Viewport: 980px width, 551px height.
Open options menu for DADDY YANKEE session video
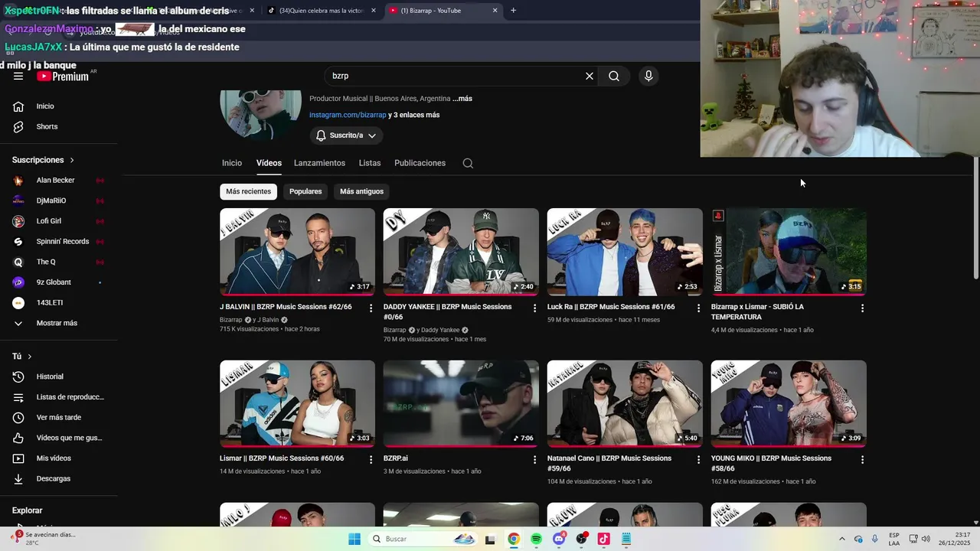point(534,308)
